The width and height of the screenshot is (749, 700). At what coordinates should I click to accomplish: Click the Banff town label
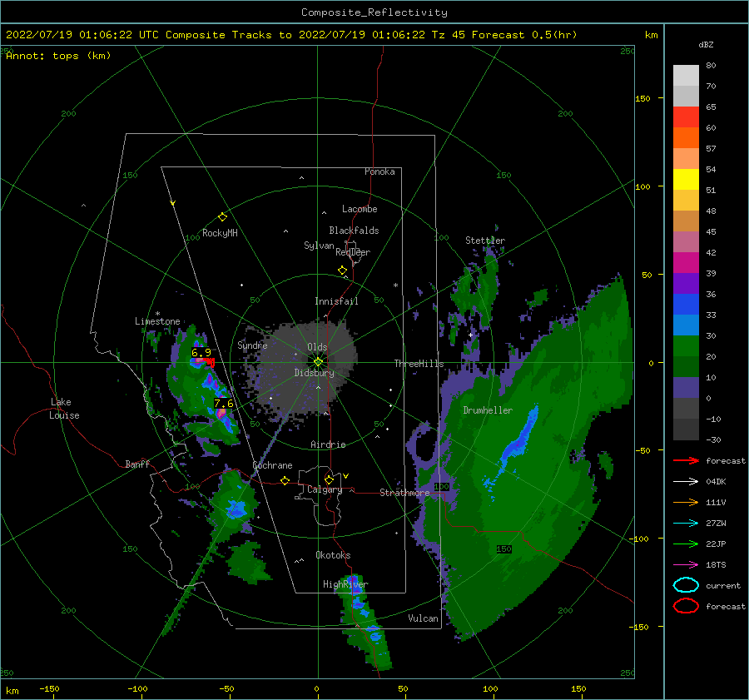tap(137, 464)
